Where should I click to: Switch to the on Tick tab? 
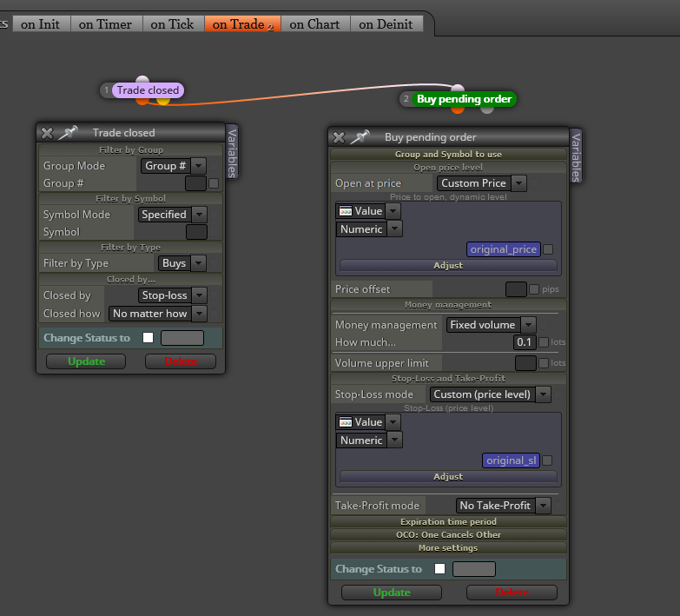coord(172,24)
